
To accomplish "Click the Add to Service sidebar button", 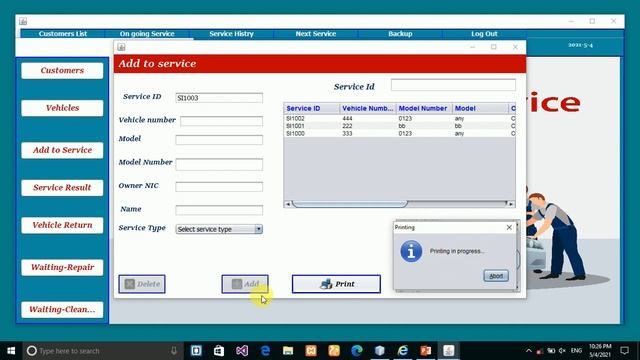I will coord(62,150).
